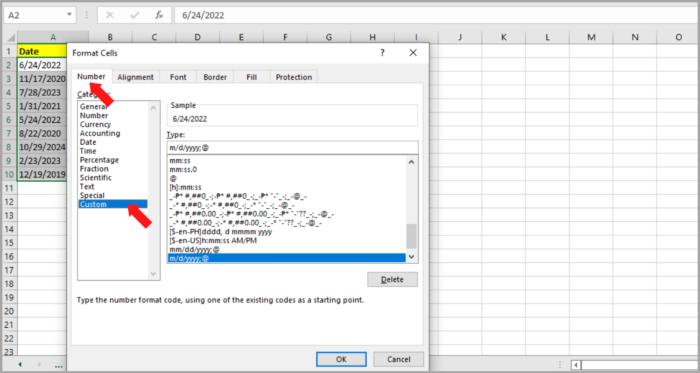This screenshot has width=700, height=373.
Task: Select the Date category
Action: click(x=88, y=142)
